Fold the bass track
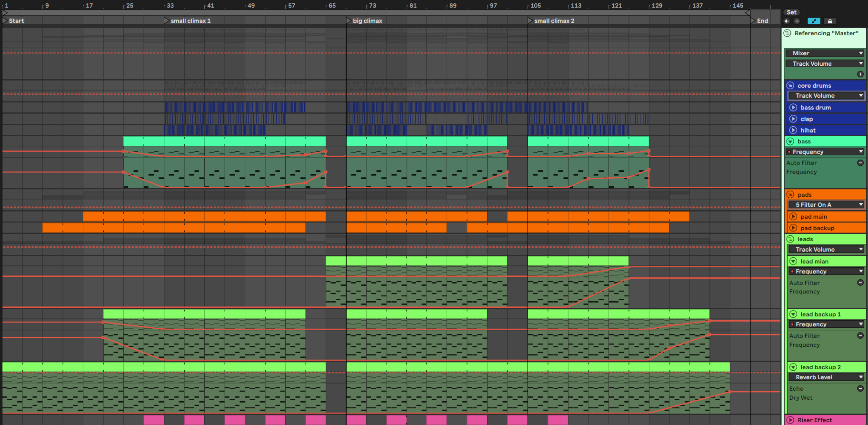This screenshot has height=425, width=868. [x=790, y=142]
